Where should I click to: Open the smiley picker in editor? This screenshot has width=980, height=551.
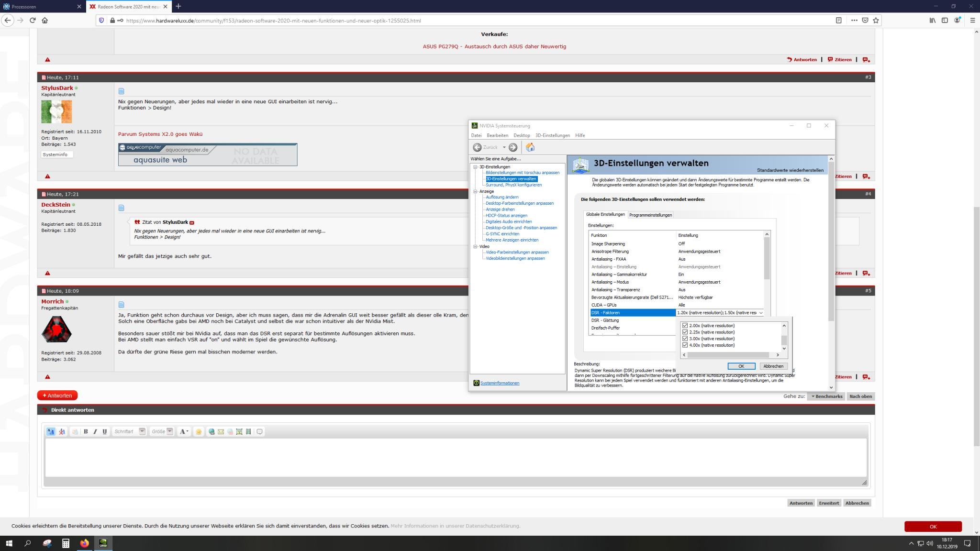coord(199,431)
